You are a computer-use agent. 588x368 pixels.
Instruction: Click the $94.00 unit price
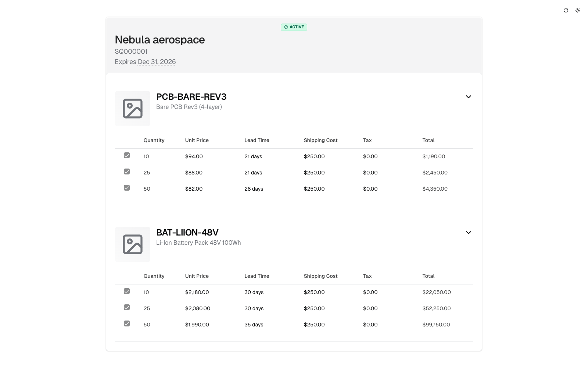pos(194,156)
